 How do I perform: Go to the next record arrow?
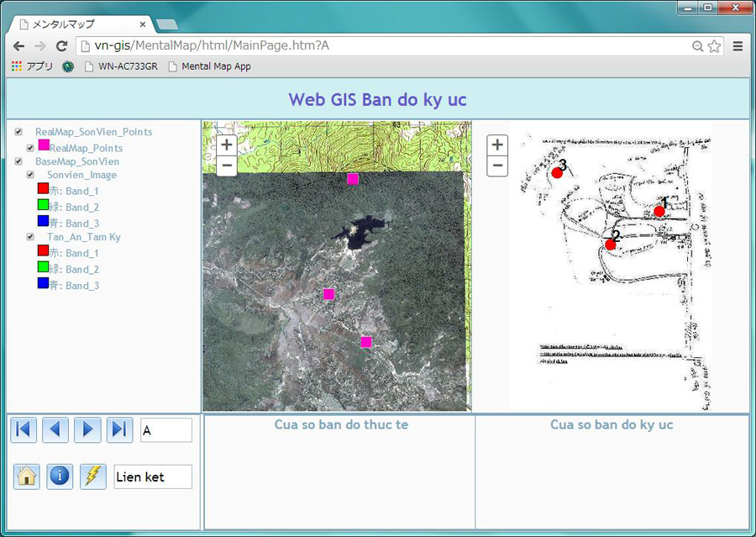[87, 429]
